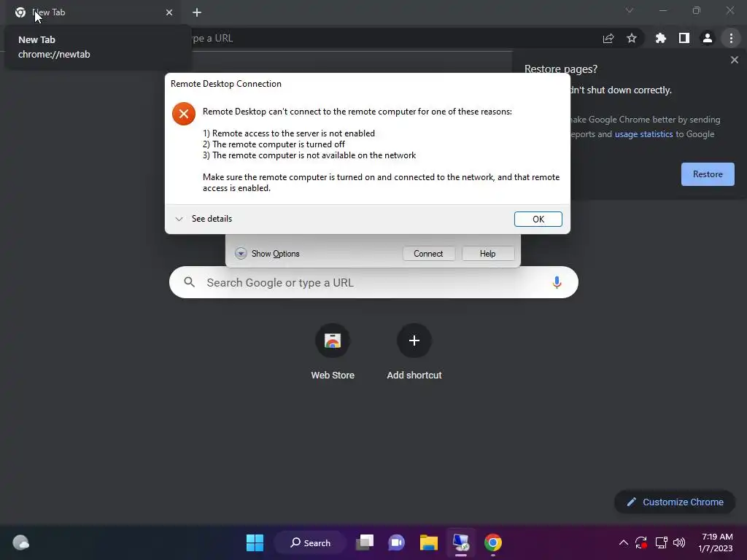Image resolution: width=747 pixels, height=560 pixels.
Task: Expand Show Options in Remote Desktop window
Action: point(267,253)
